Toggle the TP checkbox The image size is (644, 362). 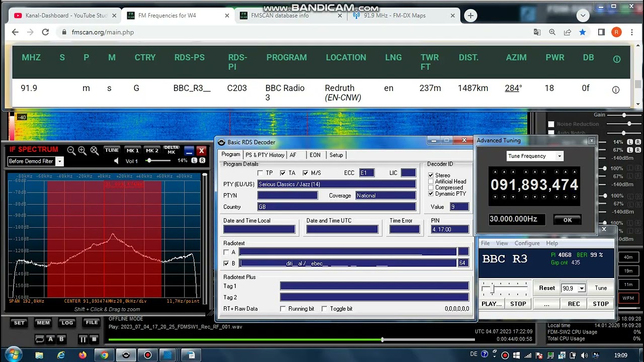[x=260, y=173]
